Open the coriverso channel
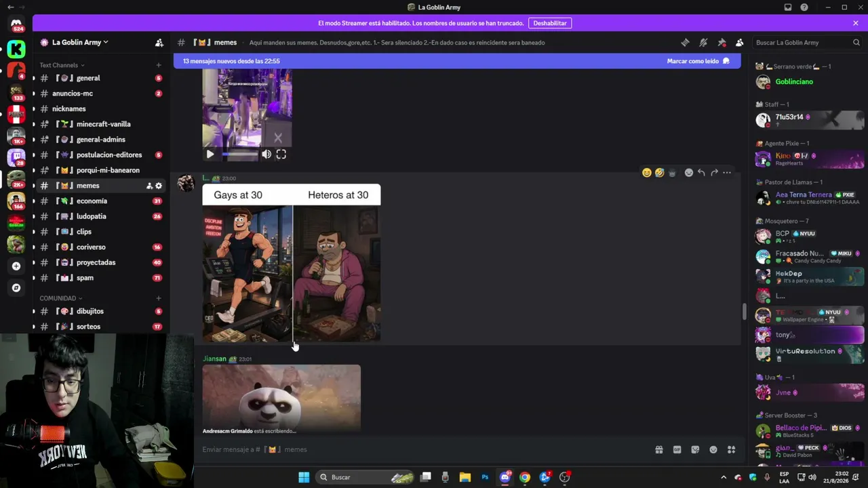 pos(101,247)
